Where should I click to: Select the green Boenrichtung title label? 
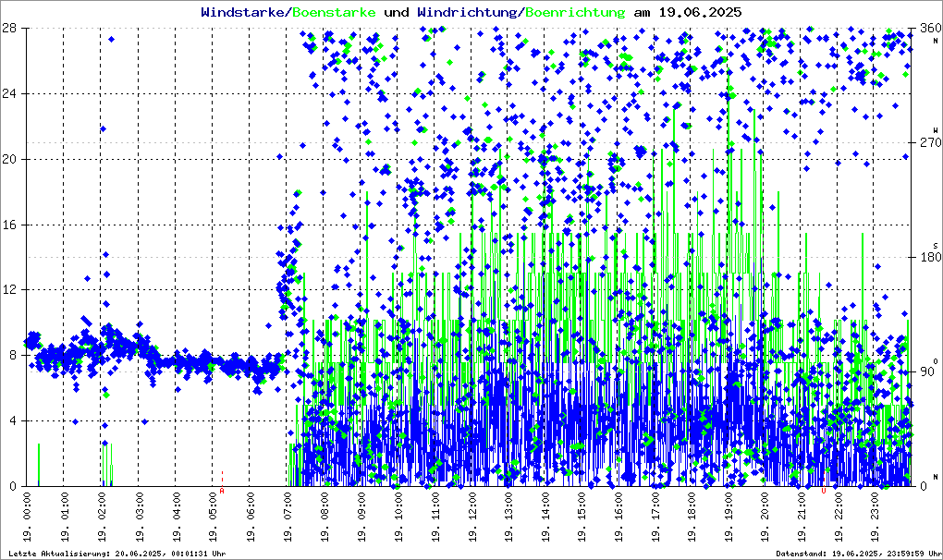(575, 12)
